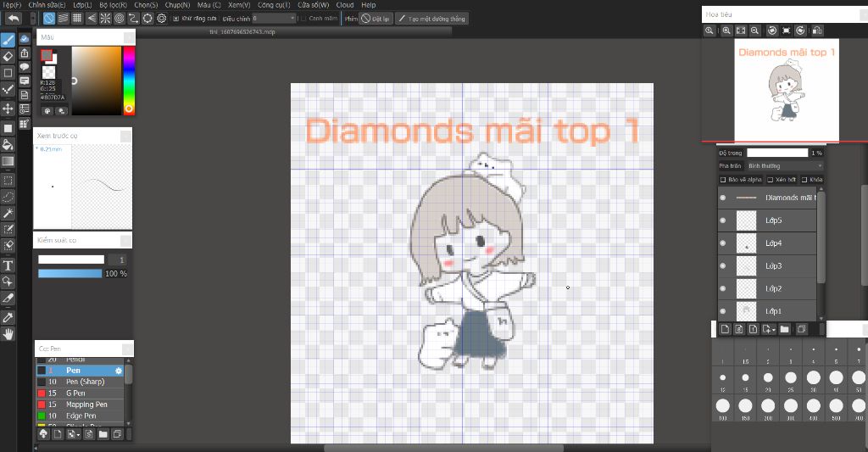
Task: Open the Chỉnh sửa(E) menu
Action: 47,5
